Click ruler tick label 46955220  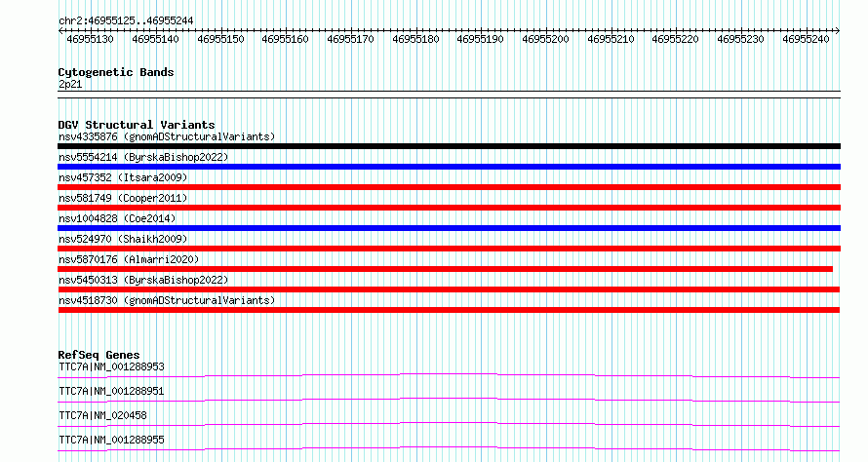tap(675, 39)
